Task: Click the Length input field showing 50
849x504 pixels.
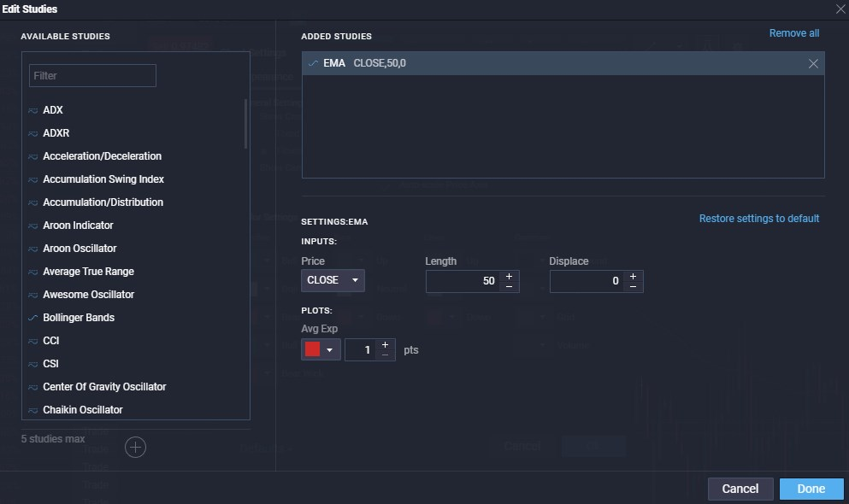Action: pos(464,281)
